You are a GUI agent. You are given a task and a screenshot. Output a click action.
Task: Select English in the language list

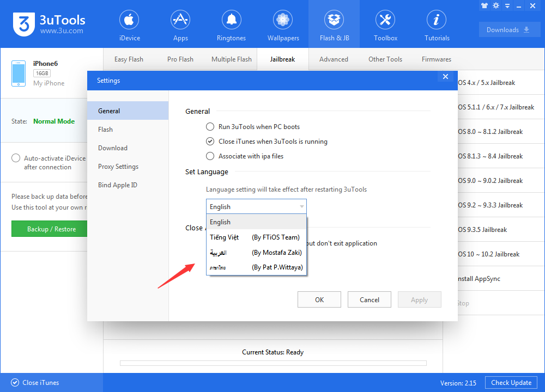pyautogui.click(x=256, y=222)
